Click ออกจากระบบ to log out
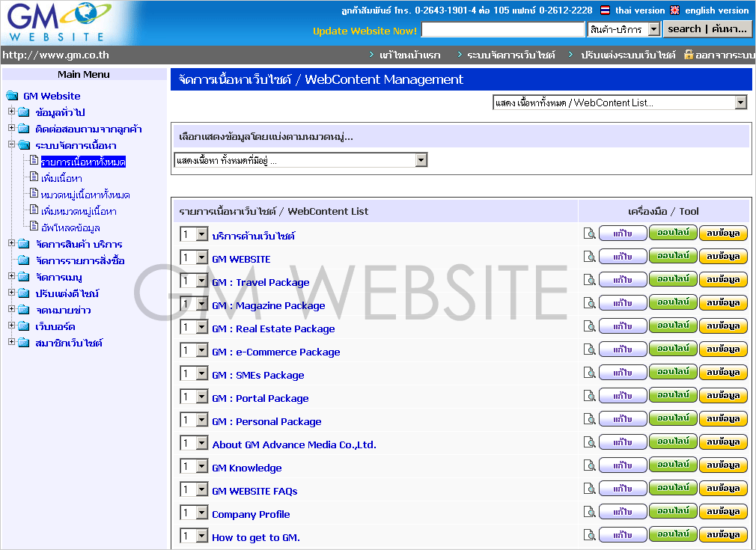Image resolution: width=756 pixels, height=550 pixels. (725, 55)
